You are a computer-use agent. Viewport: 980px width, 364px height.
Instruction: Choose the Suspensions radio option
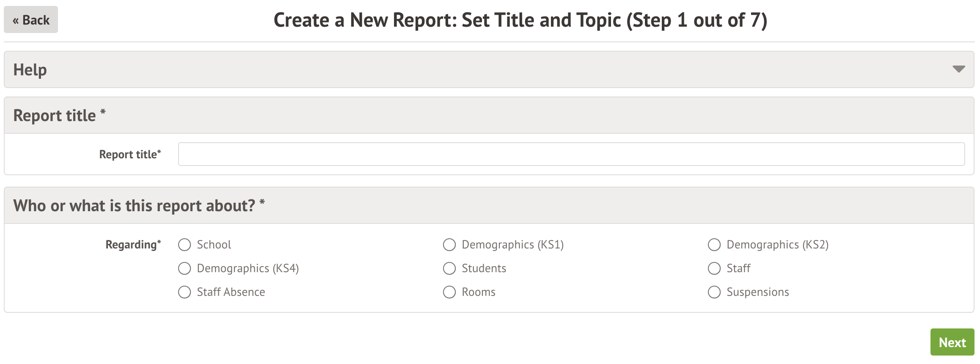pos(714,292)
